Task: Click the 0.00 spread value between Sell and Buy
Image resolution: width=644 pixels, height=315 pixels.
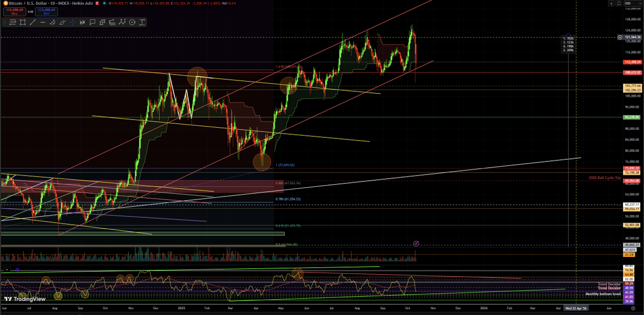Action: (30, 11)
